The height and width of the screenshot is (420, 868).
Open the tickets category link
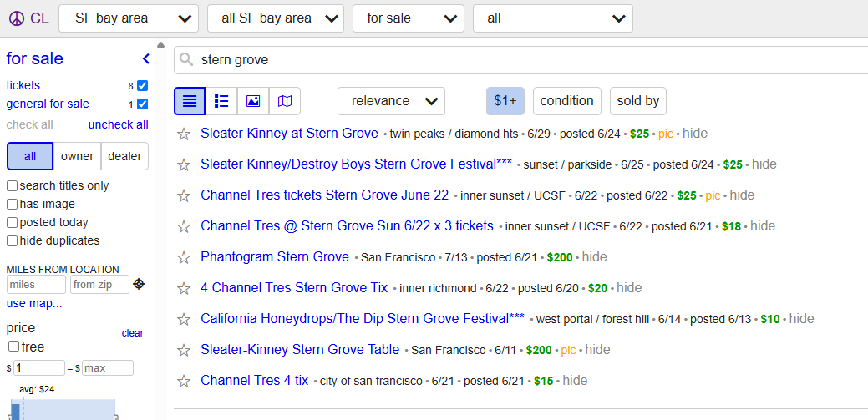[23, 86]
